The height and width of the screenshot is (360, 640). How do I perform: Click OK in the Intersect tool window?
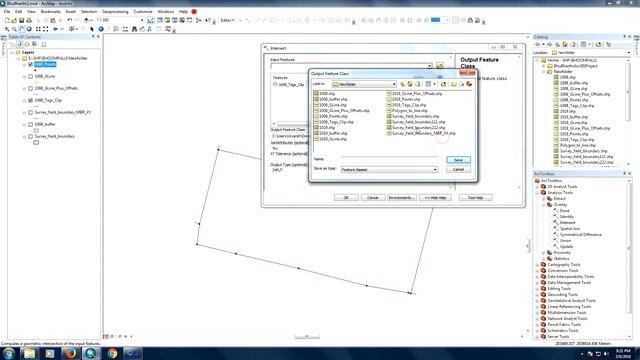tap(346, 198)
